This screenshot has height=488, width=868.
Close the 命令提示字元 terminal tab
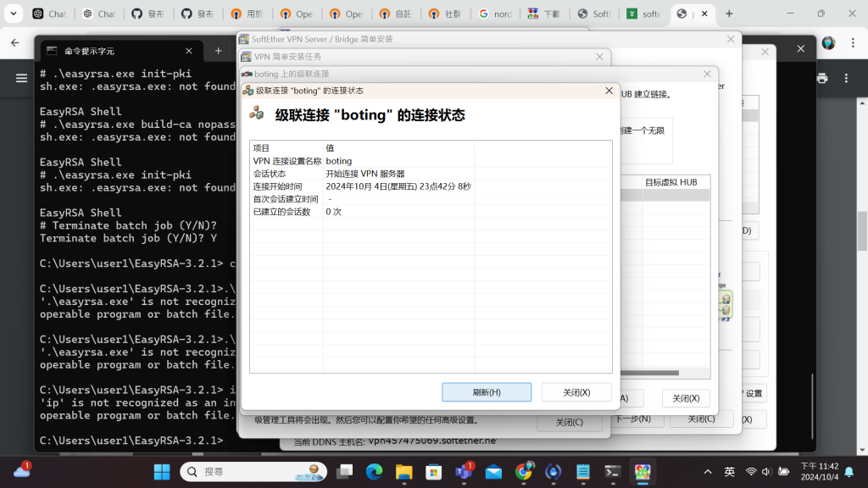click(x=189, y=51)
